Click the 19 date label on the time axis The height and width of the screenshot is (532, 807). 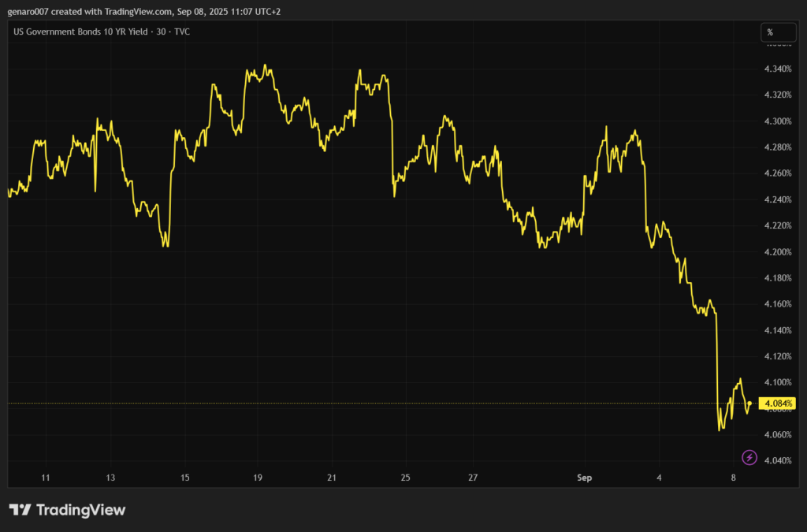tap(258, 478)
